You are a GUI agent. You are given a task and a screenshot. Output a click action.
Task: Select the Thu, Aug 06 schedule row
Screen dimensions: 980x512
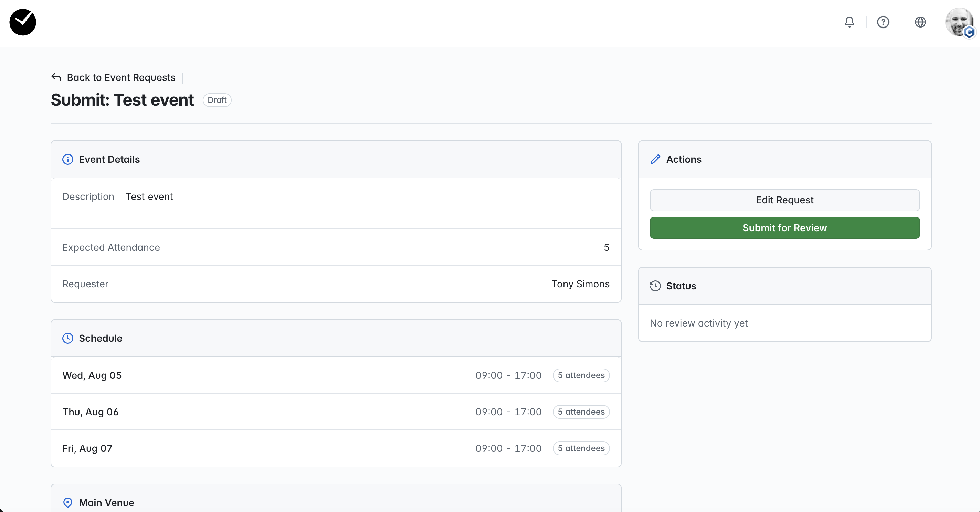pos(336,412)
